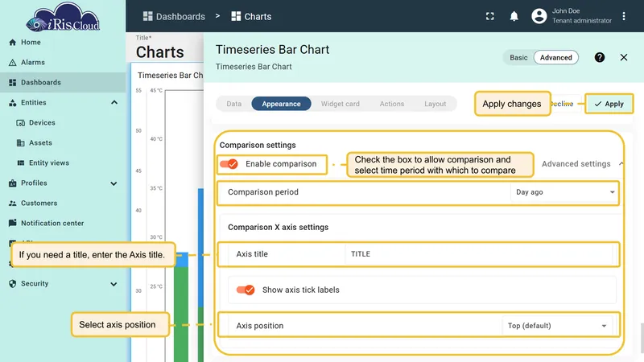The width and height of the screenshot is (644, 362).
Task: Click 'Comparison settings' heading
Action: pos(258,146)
